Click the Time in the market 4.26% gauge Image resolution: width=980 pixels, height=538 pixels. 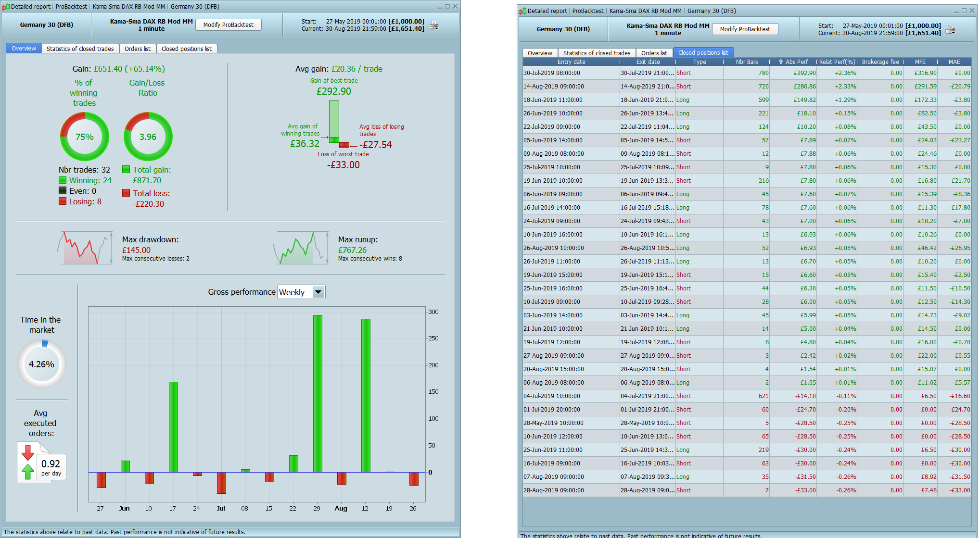(41, 364)
